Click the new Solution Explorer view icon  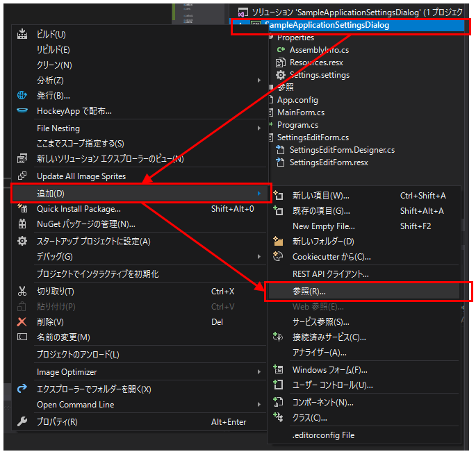click(22, 158)
